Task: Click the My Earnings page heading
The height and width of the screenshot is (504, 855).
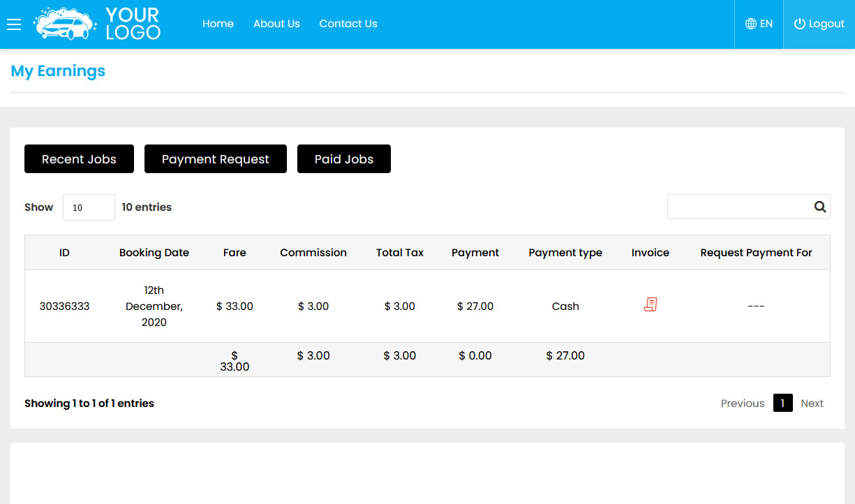Action: (x=58, y=71)
